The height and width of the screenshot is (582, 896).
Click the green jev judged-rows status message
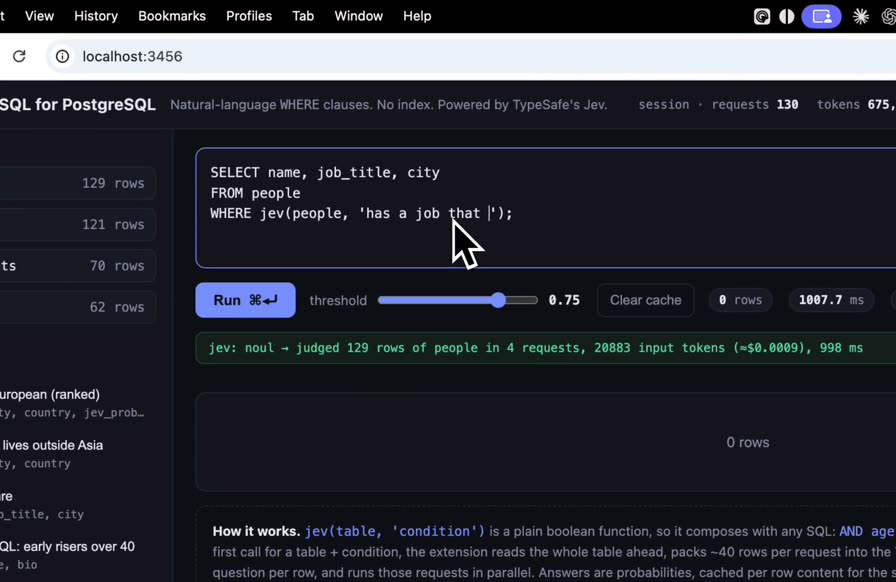[x=546, y=348]
